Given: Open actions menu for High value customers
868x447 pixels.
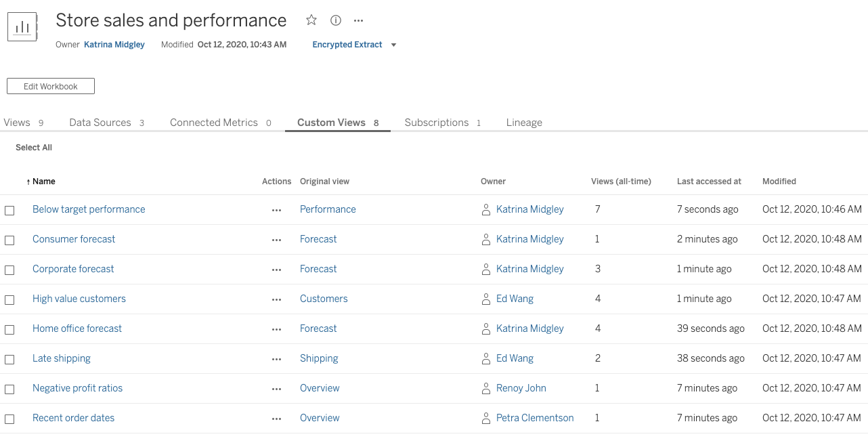Looking at the screenshot, I should (x=276, y=299).
